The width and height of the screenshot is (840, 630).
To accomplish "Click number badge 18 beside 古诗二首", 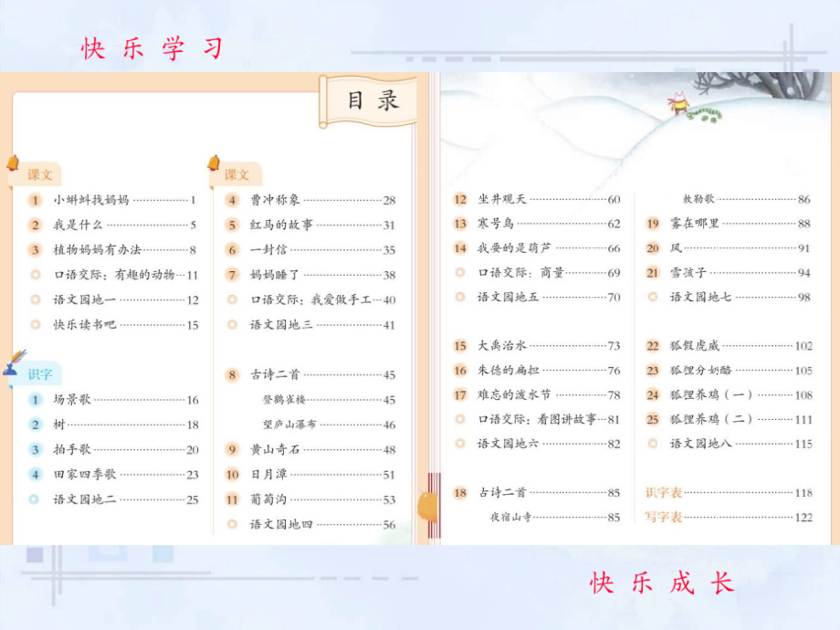I will pyautogui.click(x=459, y=492).
